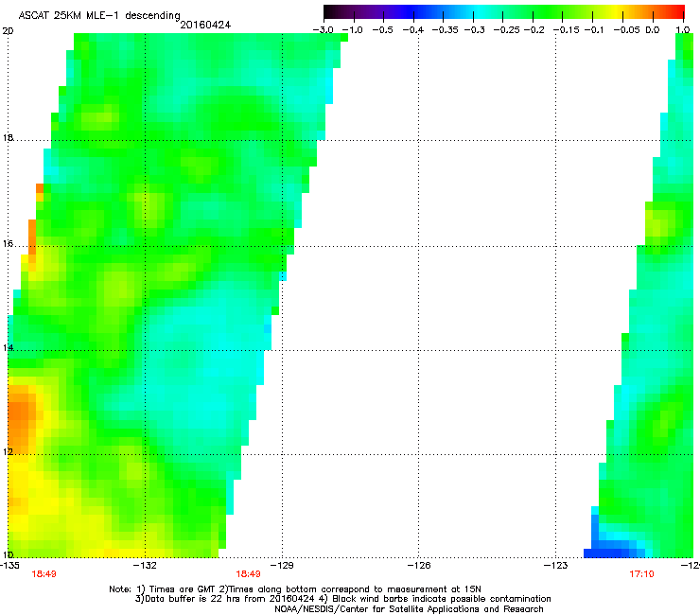Viewport: 700px width, 615px height.
Task: Click the 0.0 color scale label
Action: [653, 30]
